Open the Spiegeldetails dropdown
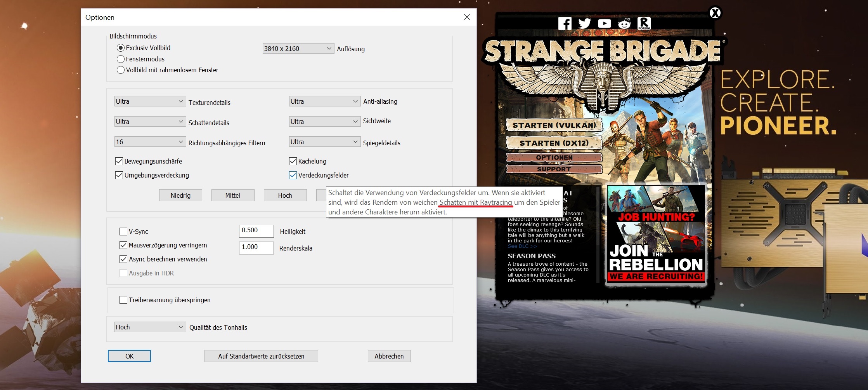 pos(325,142)
